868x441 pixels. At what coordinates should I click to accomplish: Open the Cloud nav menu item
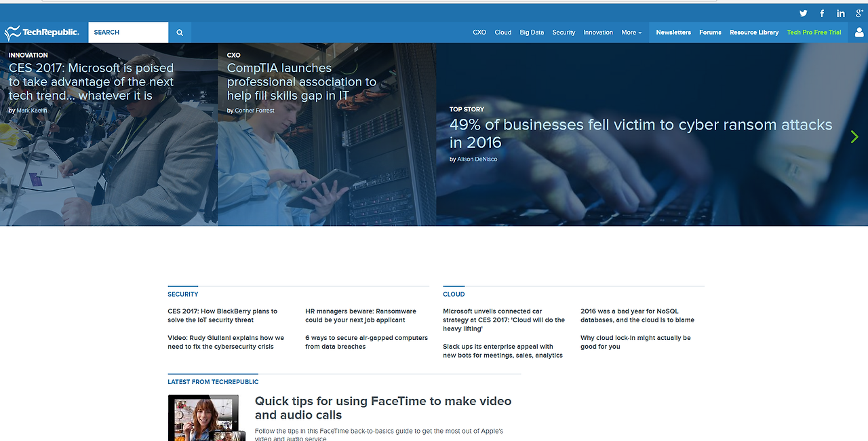(x=503, y=32)
